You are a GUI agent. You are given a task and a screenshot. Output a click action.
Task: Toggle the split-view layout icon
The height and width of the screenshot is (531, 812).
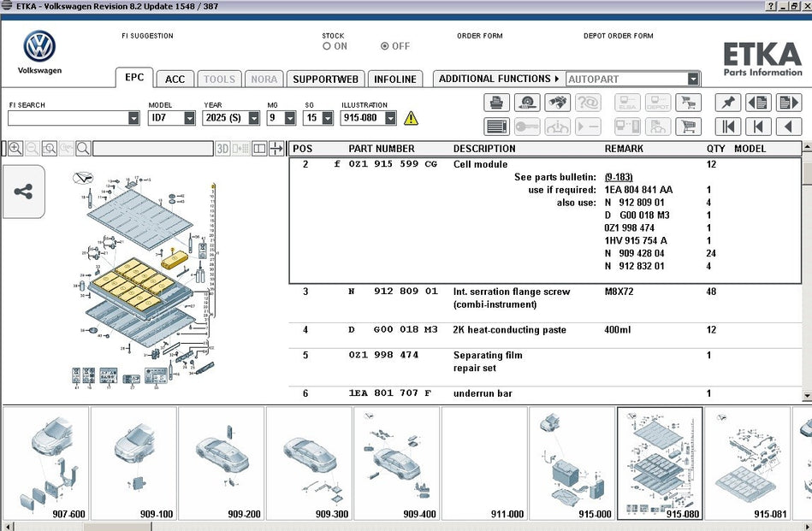click(259, 148)
